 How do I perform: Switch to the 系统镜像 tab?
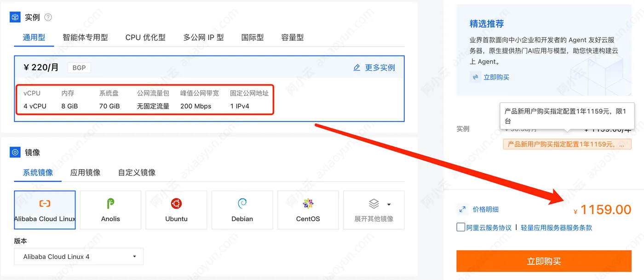(x=38, y=173)
